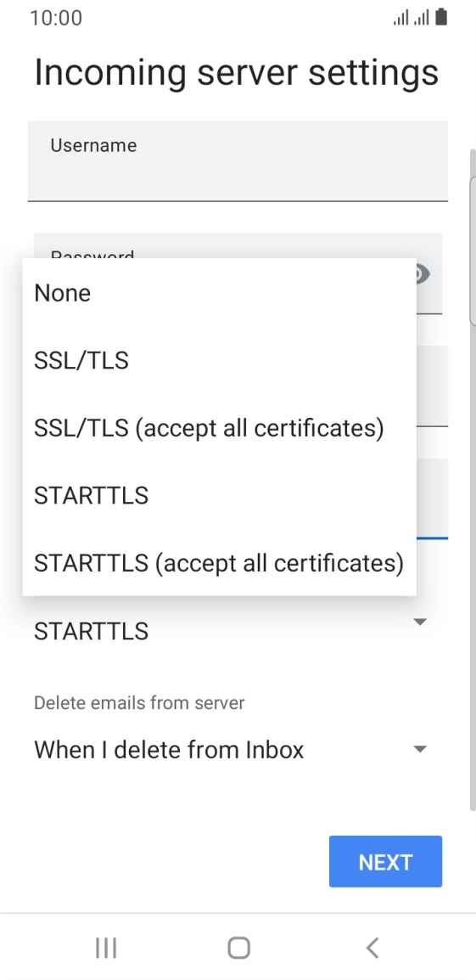This screenshot has height=980, width=476.
Task: Go back with the navigation back icon
Action: (372, 948)
